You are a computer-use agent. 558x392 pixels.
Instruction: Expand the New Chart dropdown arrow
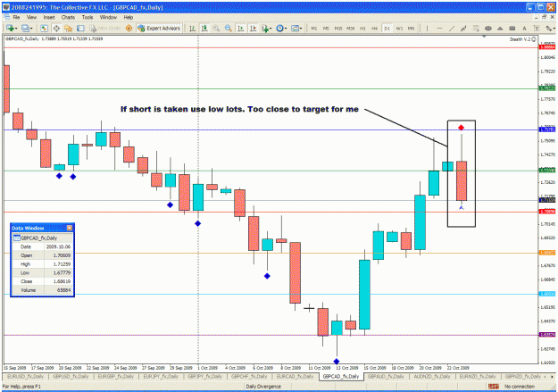point(16,29)
